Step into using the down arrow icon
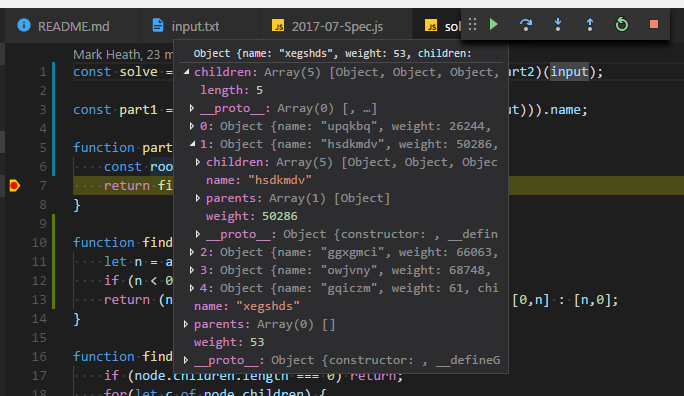The image size is (684, 396). 558,24
